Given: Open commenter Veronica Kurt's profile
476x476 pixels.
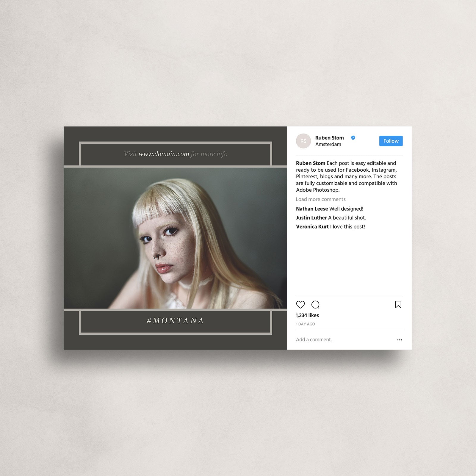Looking at the screenshot, I should coord(312,227).
